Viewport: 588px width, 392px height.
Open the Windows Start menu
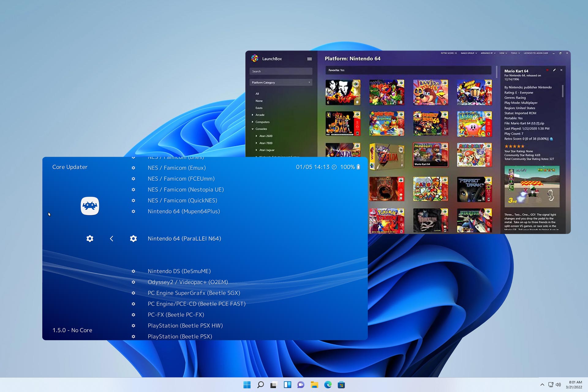[247, 385]
